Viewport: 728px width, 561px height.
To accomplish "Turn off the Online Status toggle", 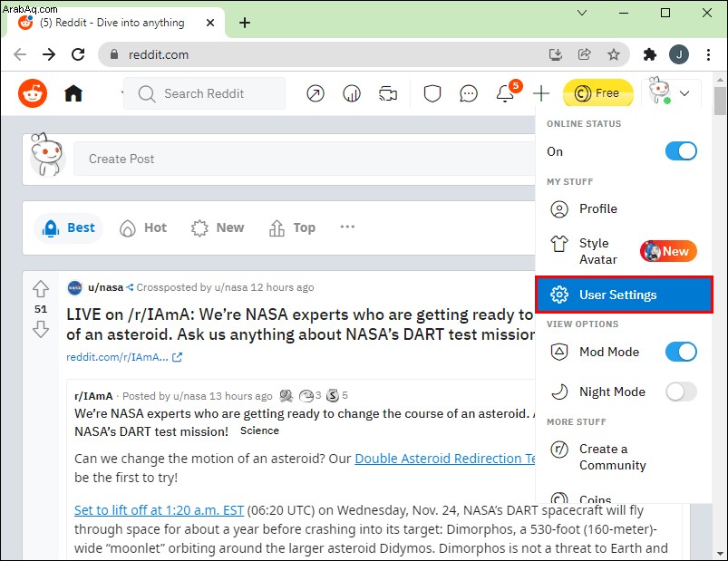I will [681, 150].
